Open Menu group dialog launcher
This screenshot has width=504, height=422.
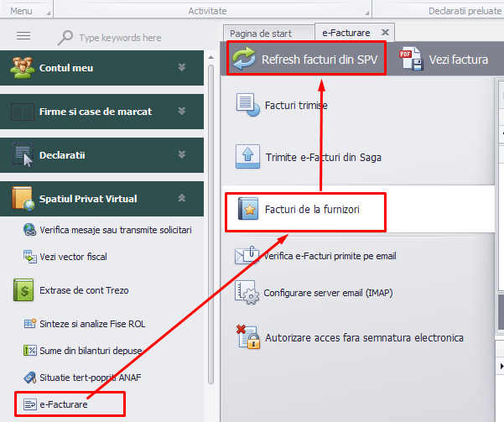[49, 13]
